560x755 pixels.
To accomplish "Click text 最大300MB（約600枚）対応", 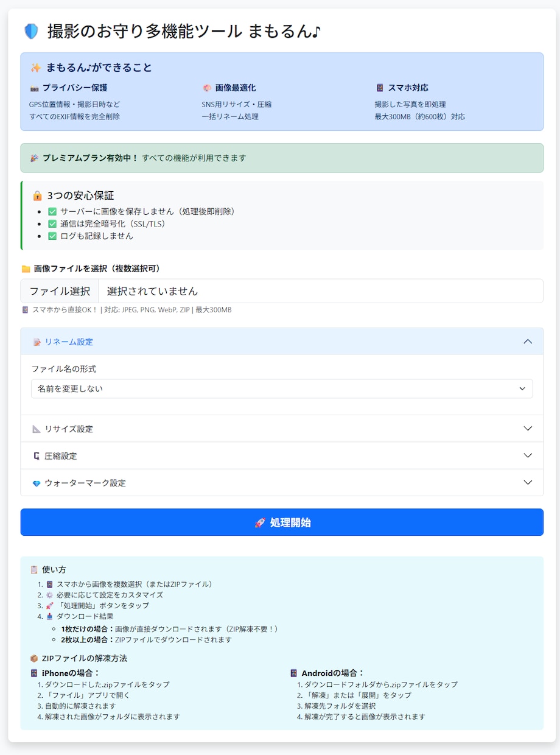I will [420, 117].
